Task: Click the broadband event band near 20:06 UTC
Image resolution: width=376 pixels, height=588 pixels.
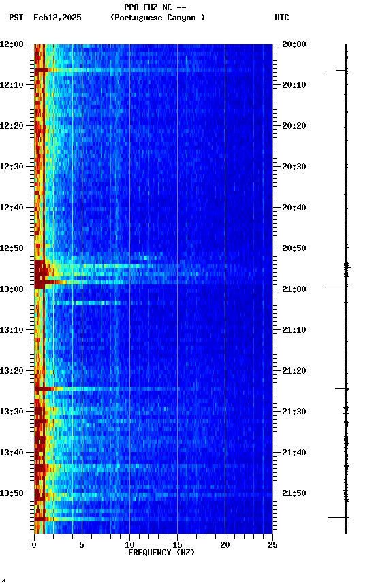Action: coord(153,70)
